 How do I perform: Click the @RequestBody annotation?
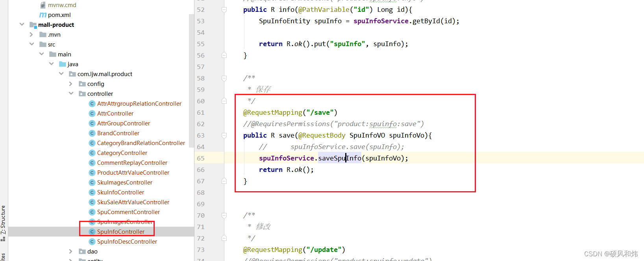click(322, 135)
